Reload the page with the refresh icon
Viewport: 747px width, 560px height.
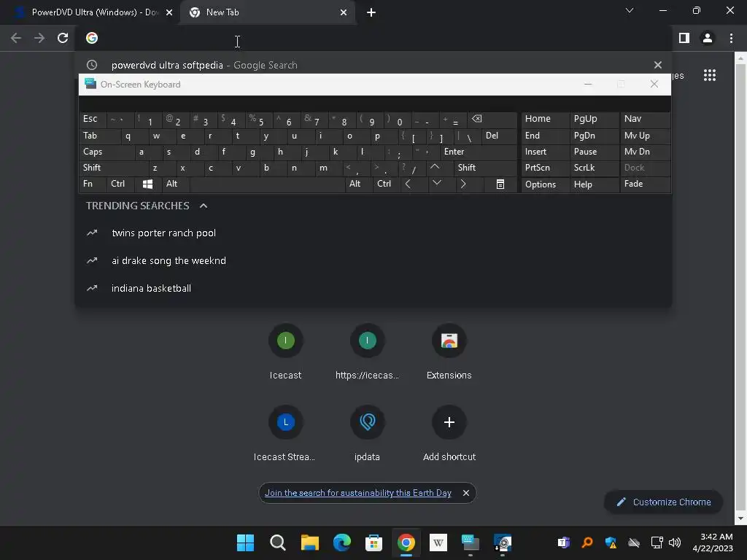(x=63, y=38)
